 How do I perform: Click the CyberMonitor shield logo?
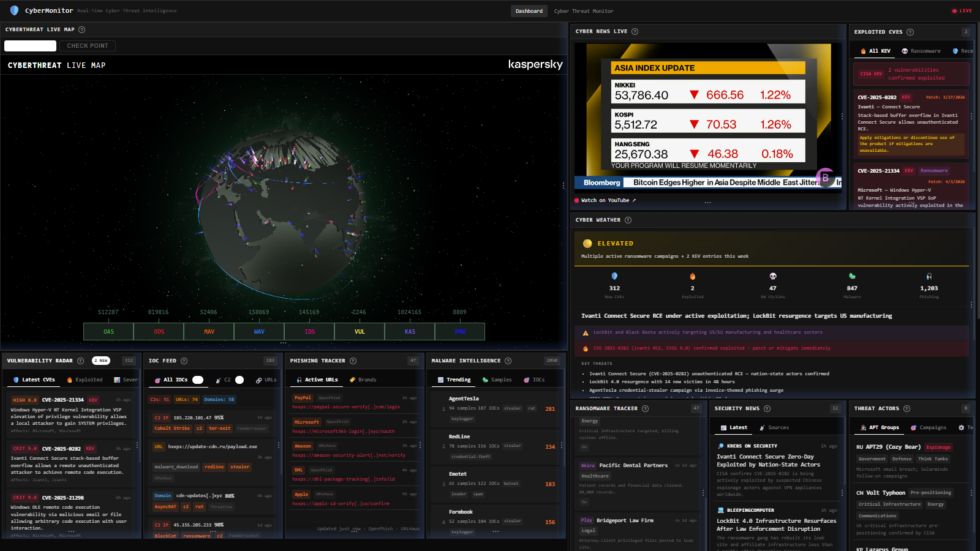click(x=14, y=10)
